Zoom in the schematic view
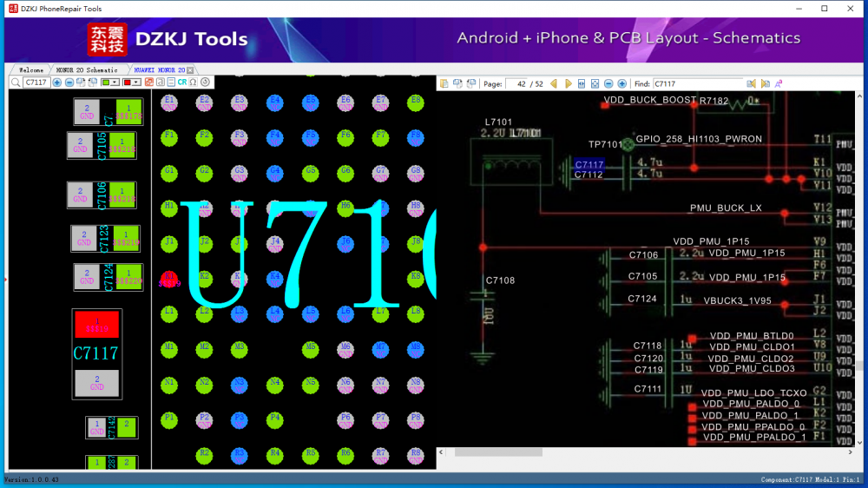This screenshot has height=488, width=868. [622, 83]
